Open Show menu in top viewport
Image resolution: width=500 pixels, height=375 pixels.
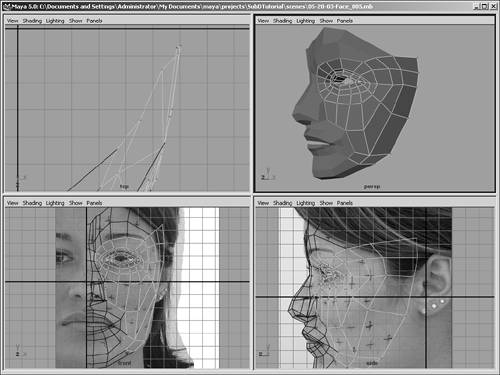[x=76, y=21]
